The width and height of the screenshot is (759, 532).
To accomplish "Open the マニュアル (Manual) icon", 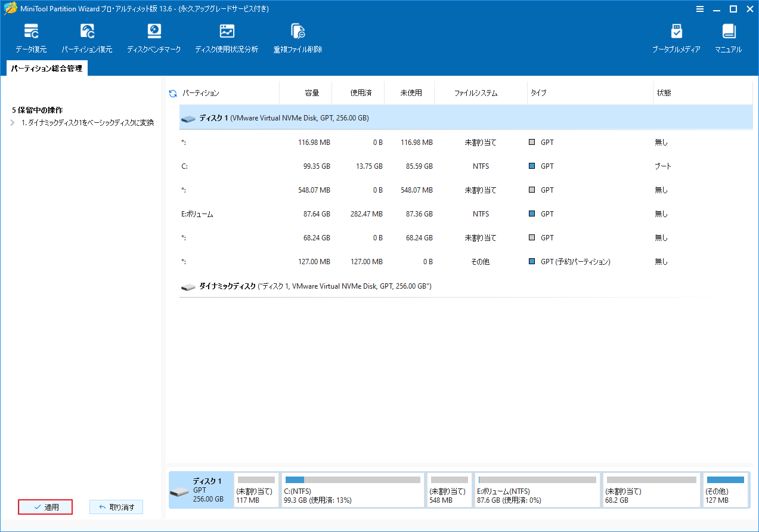I will pos(729,39).
